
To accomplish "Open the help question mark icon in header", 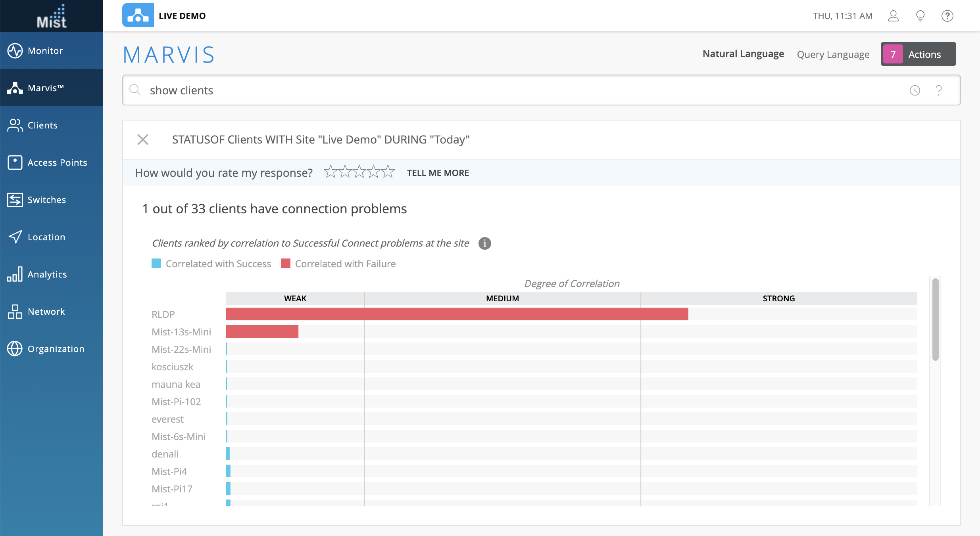I will click(947, 16).
